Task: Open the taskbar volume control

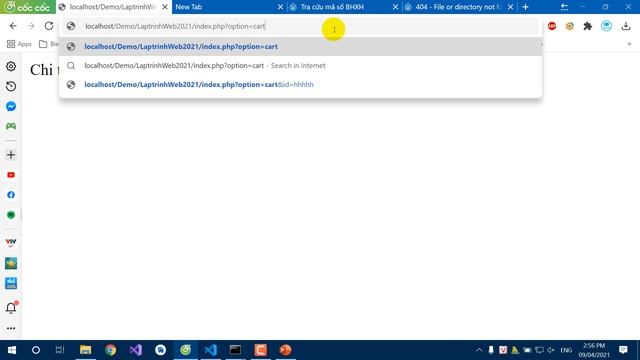Action: (551, 350)
